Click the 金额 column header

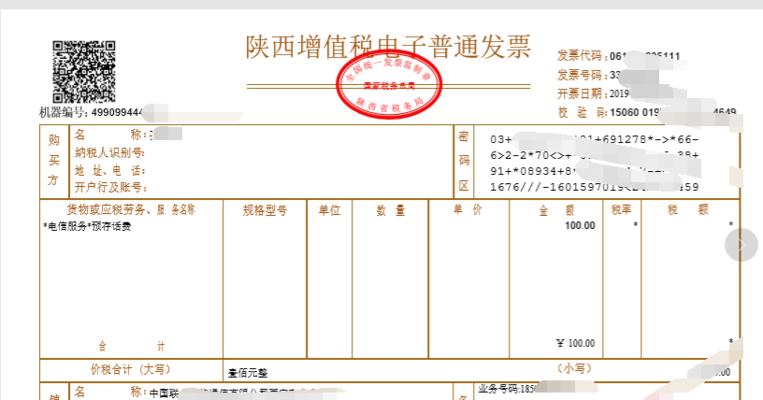click(x=556, y=210)
